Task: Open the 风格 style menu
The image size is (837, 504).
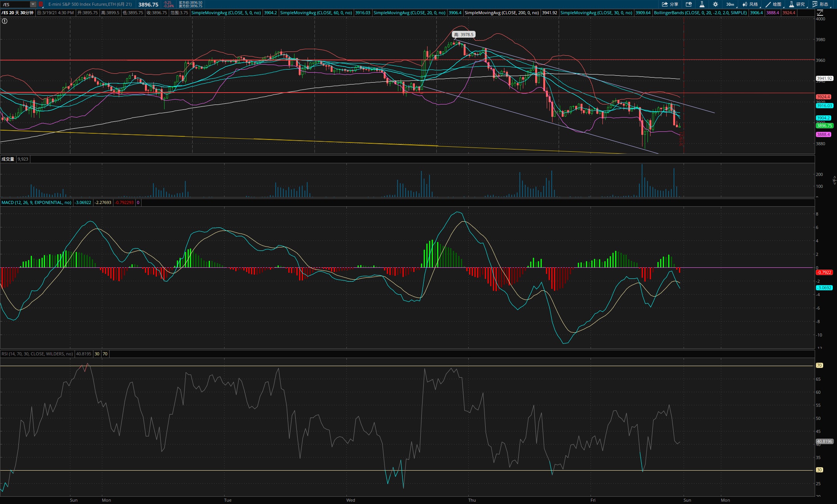Action: (750, 4)
